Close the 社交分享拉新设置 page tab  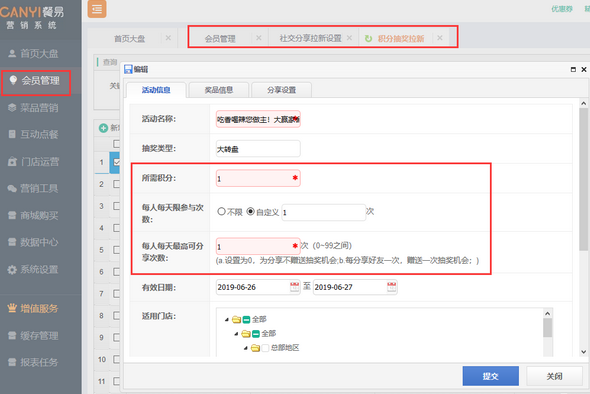(x=349, y=38)
